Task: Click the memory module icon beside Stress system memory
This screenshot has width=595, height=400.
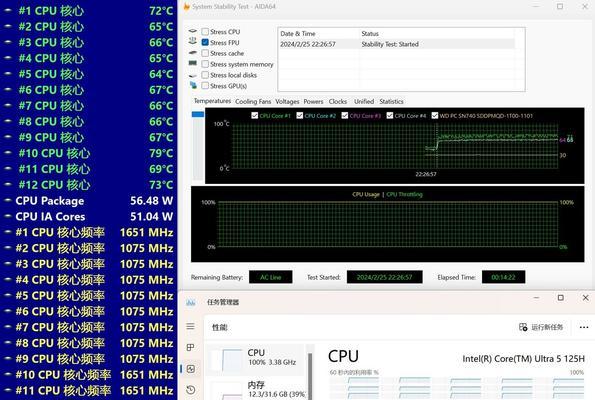Action: pos(193,63)
